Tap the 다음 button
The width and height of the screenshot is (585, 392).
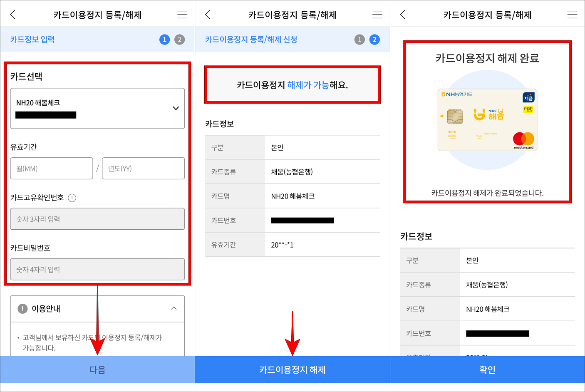pyautogui.click(x=97, y=370)
